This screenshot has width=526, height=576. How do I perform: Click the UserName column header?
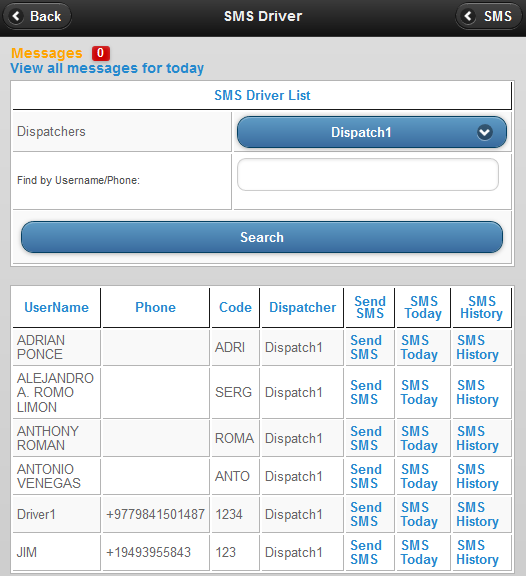(56, 307)
